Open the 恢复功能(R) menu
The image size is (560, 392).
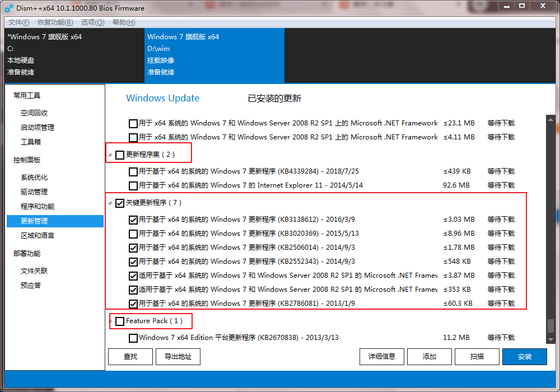point(55,22)
